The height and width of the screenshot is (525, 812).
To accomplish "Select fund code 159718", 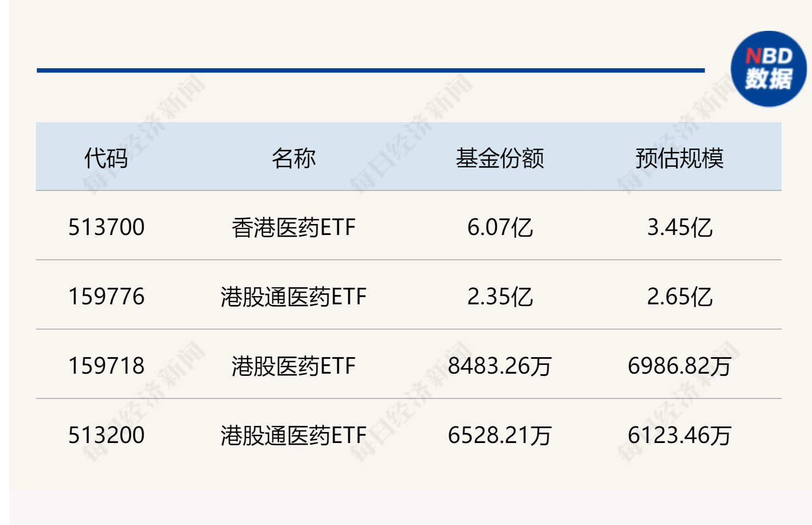I will [106, 366].
